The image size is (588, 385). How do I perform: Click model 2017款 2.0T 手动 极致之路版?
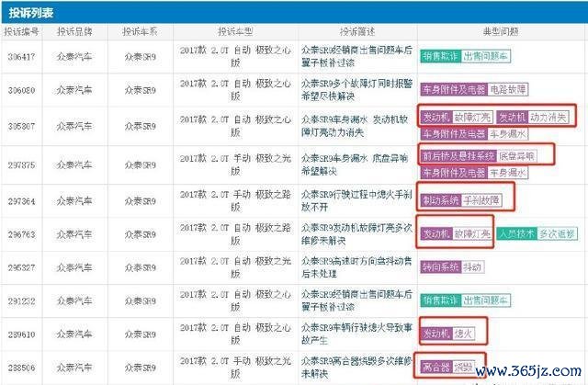click(235, 201)
